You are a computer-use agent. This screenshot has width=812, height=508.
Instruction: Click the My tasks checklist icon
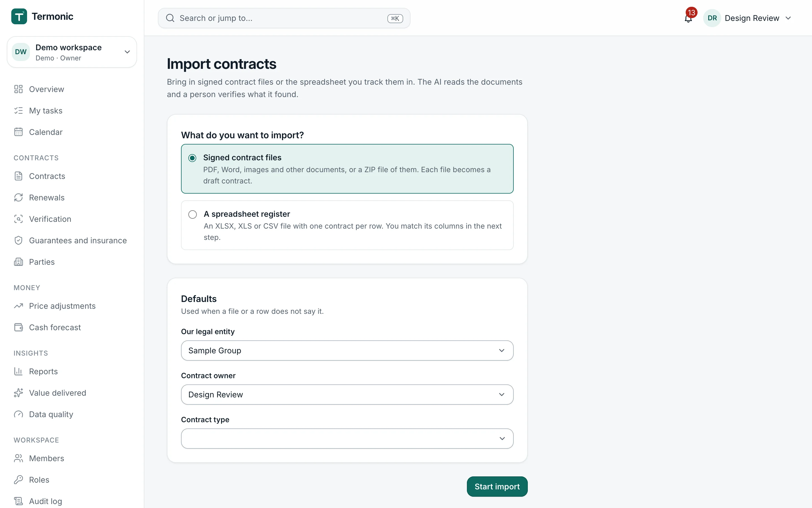[18, 111]
